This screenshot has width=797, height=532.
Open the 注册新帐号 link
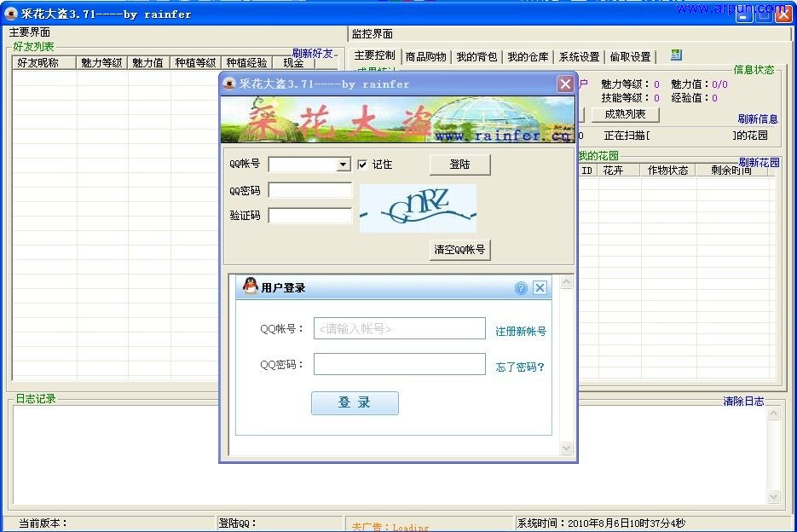tap(521, 331)
